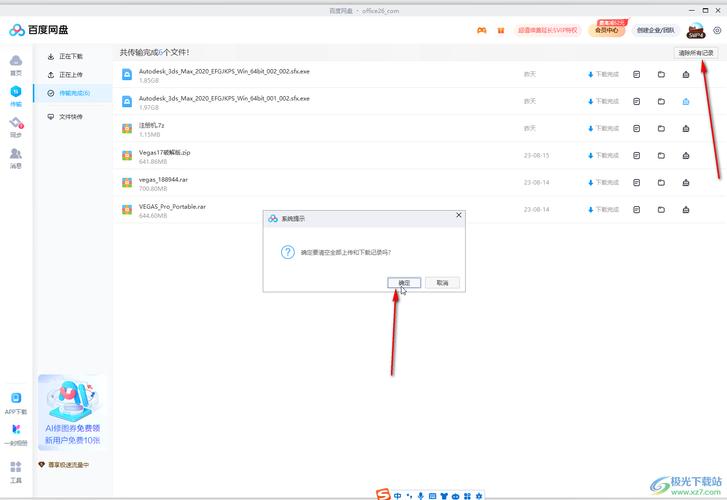Click 取消 in the system prompt dialog

442,282
